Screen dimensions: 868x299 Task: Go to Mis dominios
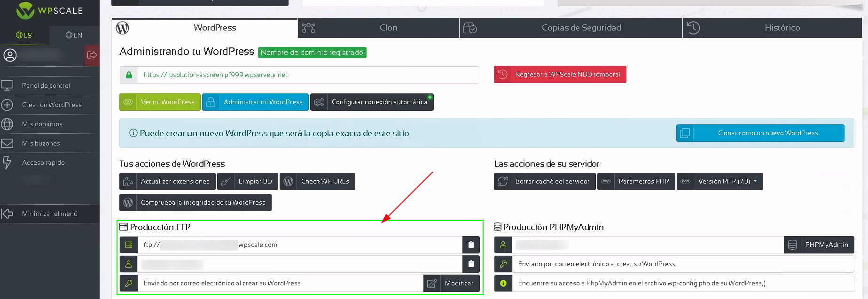42,124
